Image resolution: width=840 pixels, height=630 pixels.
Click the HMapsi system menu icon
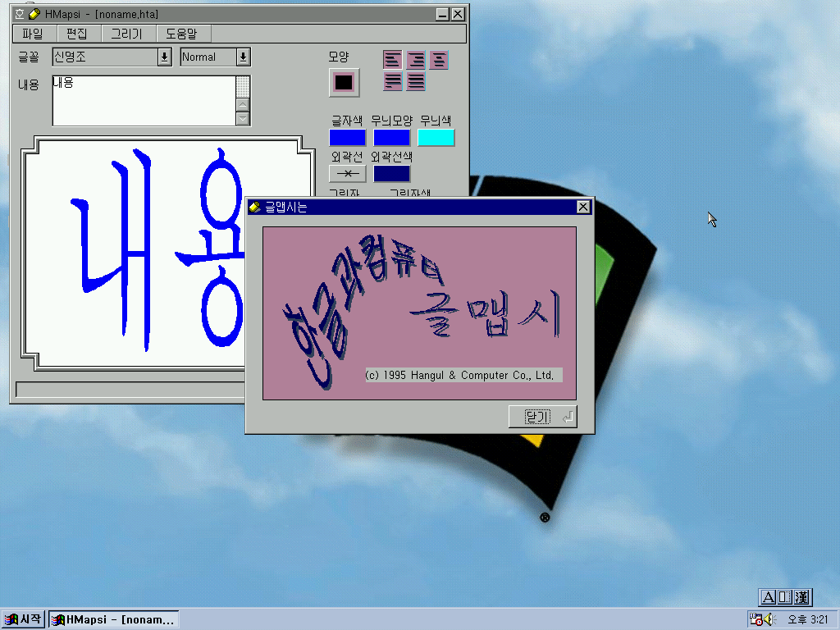[x=20, y=14]
